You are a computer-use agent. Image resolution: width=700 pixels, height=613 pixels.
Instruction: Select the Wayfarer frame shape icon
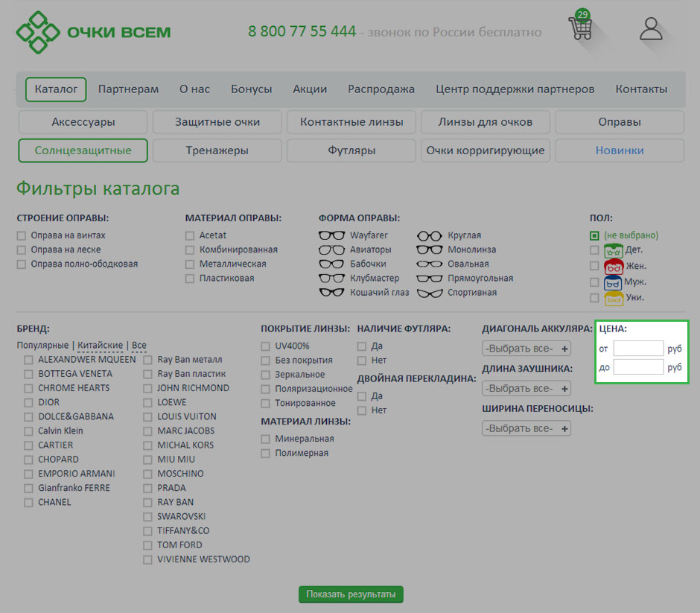[331, 235]
